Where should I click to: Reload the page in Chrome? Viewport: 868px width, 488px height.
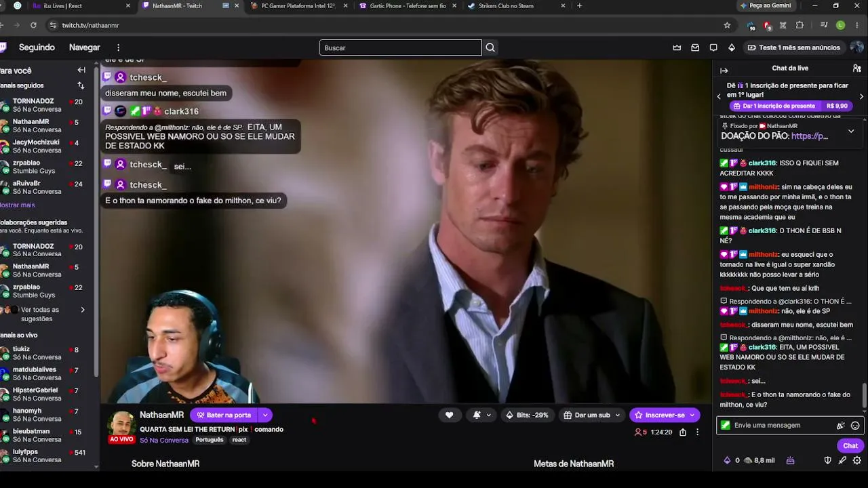[34, 25]
